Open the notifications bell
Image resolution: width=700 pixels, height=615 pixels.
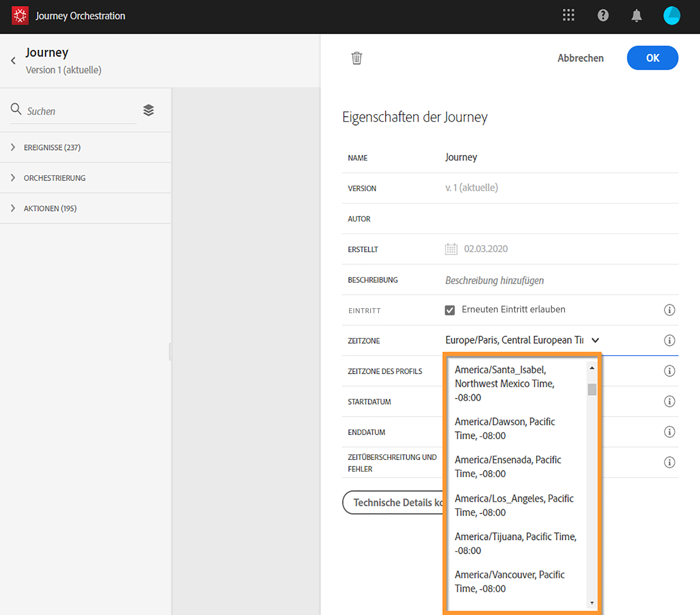(x=636, y=16)
